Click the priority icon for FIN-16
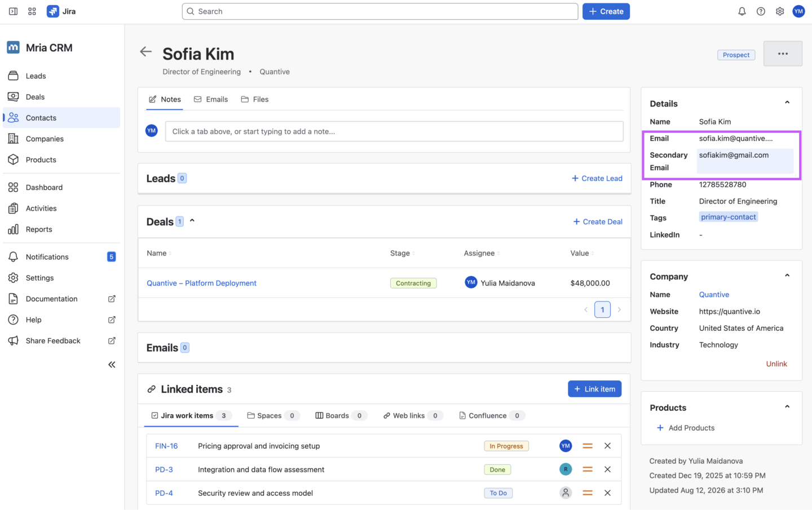Viewport: 812px width, 510px height. coord(588,446)
